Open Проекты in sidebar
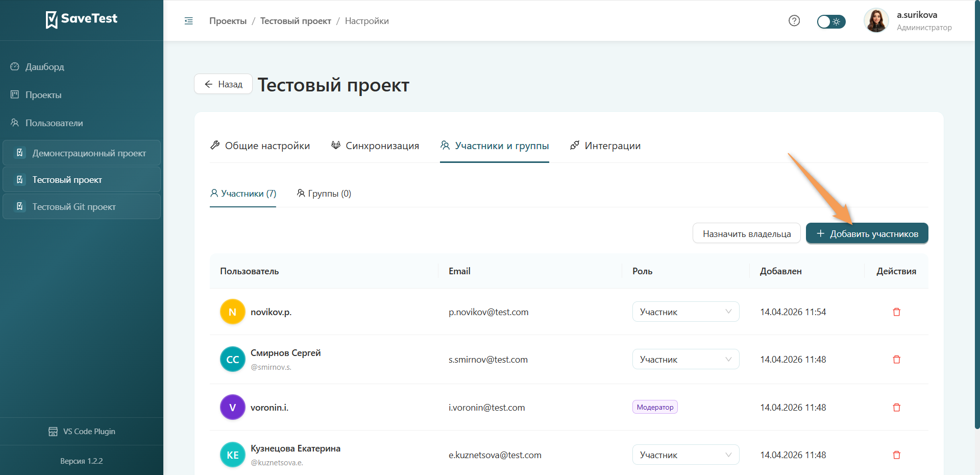This screenshot has width=980, height=475. tap(36, 95)
